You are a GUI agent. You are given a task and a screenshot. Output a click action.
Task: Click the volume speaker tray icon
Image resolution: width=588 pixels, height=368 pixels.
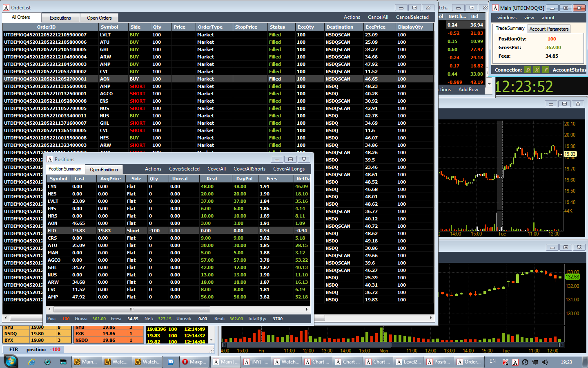click(544, 362)
